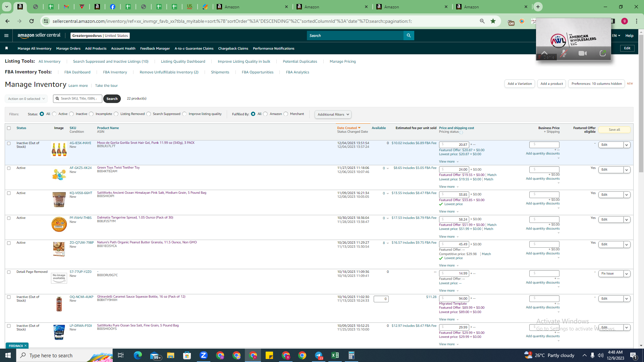
Task: Open the Manage Pricing link
Action: 342,62
